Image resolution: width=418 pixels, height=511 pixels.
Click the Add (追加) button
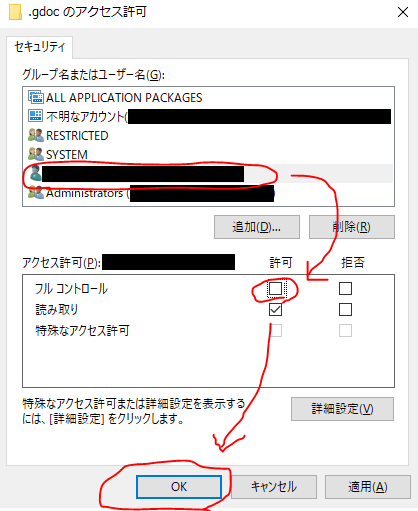tap(257, 227)
